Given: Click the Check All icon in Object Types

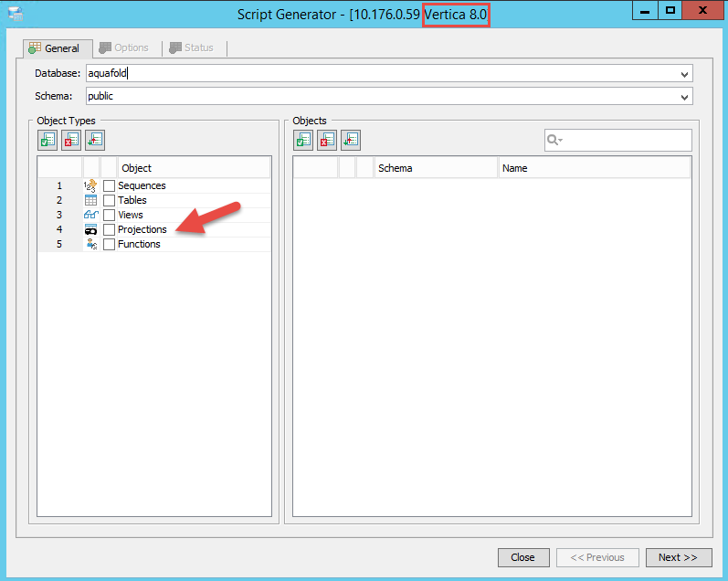Looking at the screenshot, I should 47,141.
